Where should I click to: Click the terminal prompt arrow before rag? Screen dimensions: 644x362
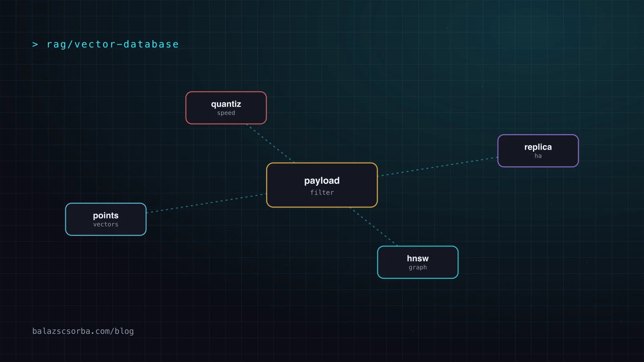pos(35,44)
